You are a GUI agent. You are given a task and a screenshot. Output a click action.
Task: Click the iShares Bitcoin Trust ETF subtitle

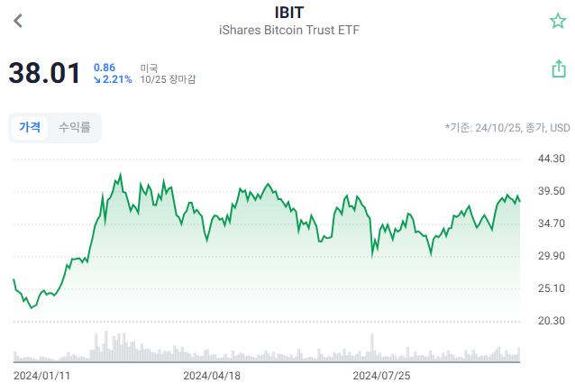coord(287,31)
